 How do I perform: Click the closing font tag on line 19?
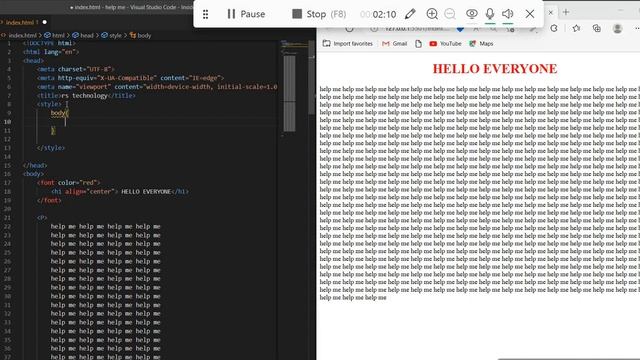(x=49, y=200)
